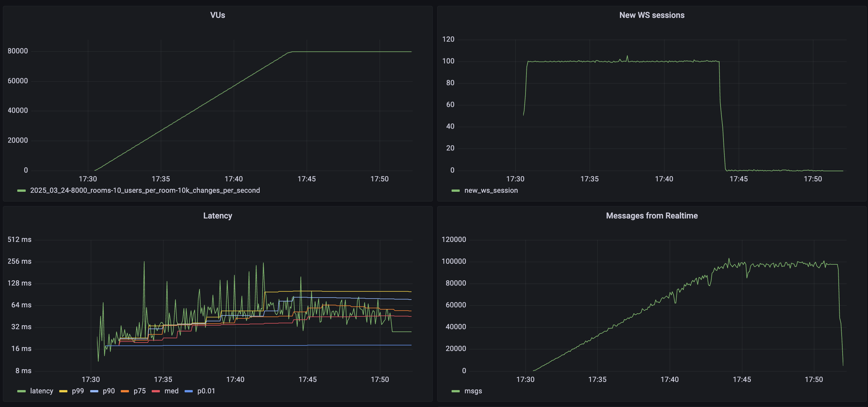Click the green latency legend line marker
Image resolution: width=868 pixels, height=407 pixels.
point(21,391)
